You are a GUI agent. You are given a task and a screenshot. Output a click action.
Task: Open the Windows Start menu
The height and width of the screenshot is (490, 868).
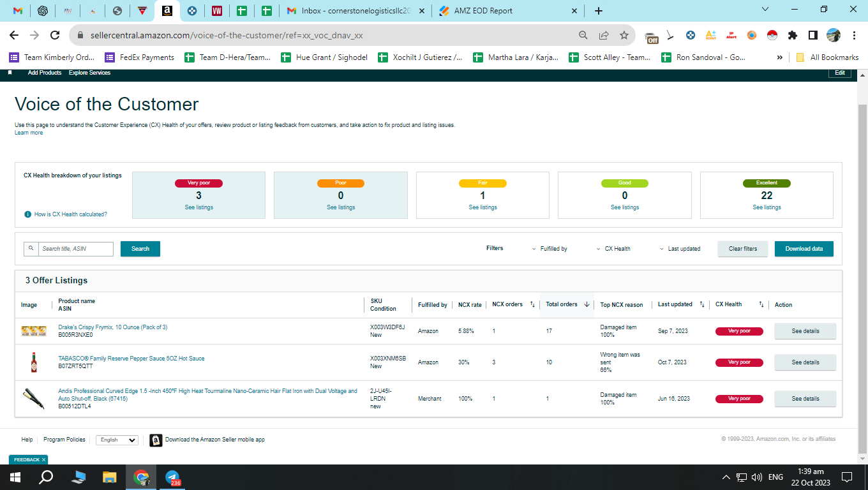point(15,477)
